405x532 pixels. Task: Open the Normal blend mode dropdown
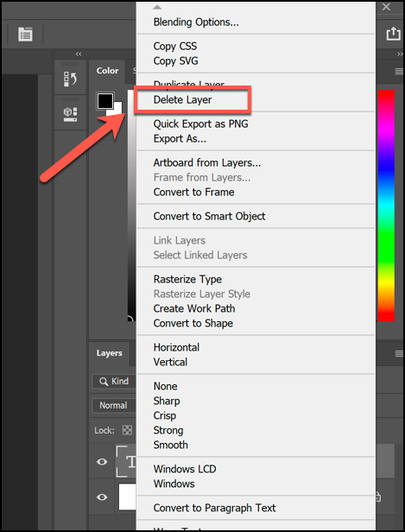click(x=114, y=405)
